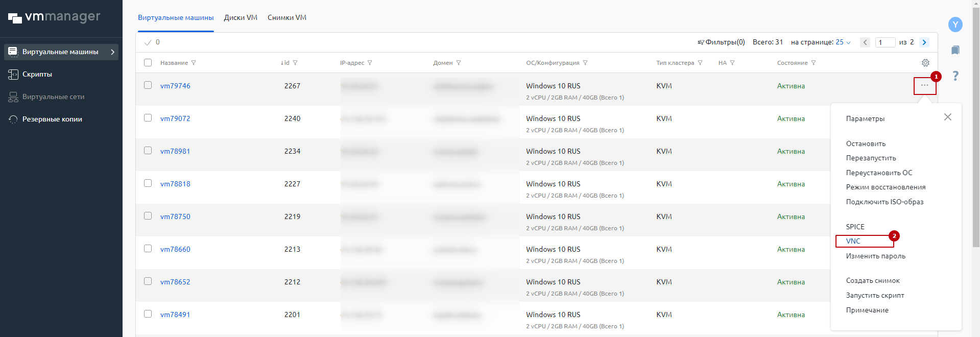
Task: Open Виртуальные машины in sidebar
Action: (x=61, y=52)
